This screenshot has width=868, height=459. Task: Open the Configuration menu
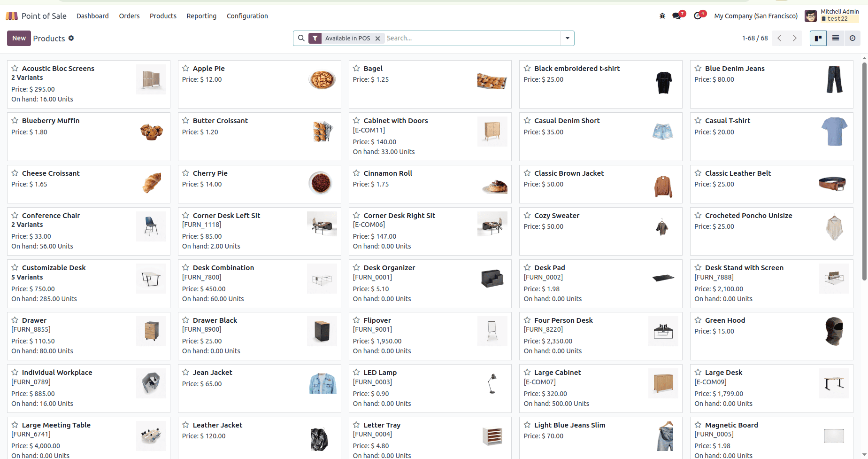pyautogui.click(x=247, y=16)
